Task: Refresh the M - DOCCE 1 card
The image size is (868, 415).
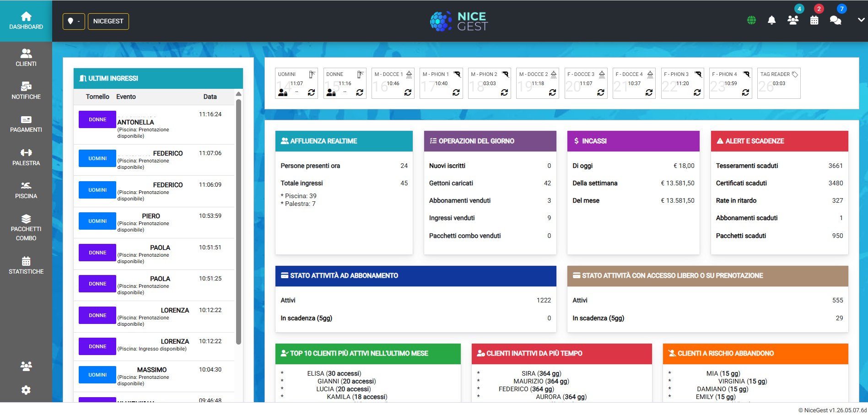Action: (408, 92)
